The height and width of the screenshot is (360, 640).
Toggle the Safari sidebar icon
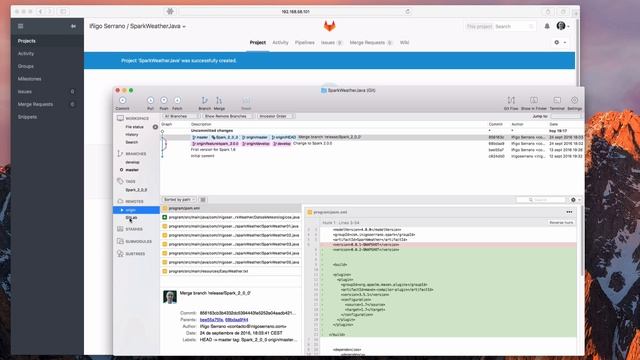pos(63,11)
